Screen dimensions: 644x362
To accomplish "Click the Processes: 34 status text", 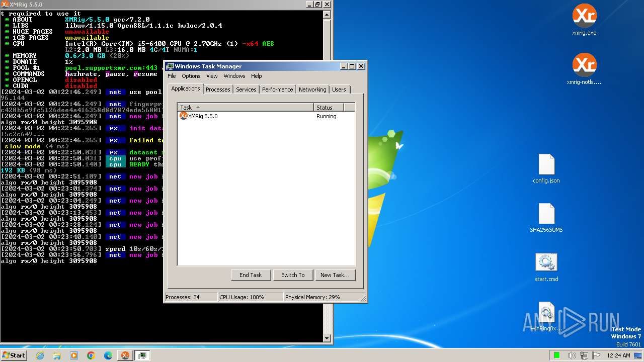I will click(183, 297).
